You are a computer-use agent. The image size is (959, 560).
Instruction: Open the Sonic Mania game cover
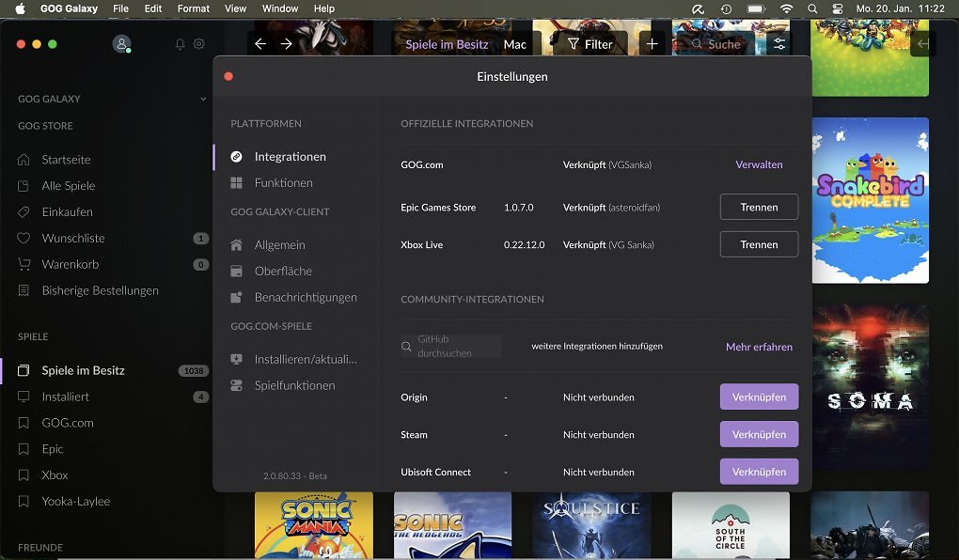pos(314,525)
